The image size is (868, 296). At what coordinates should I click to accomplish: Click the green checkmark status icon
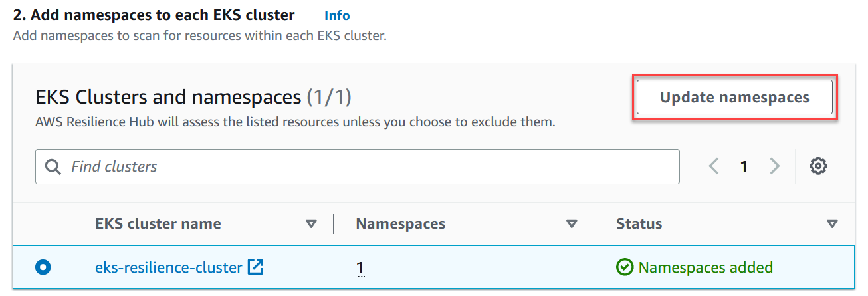tap(625, 267)
